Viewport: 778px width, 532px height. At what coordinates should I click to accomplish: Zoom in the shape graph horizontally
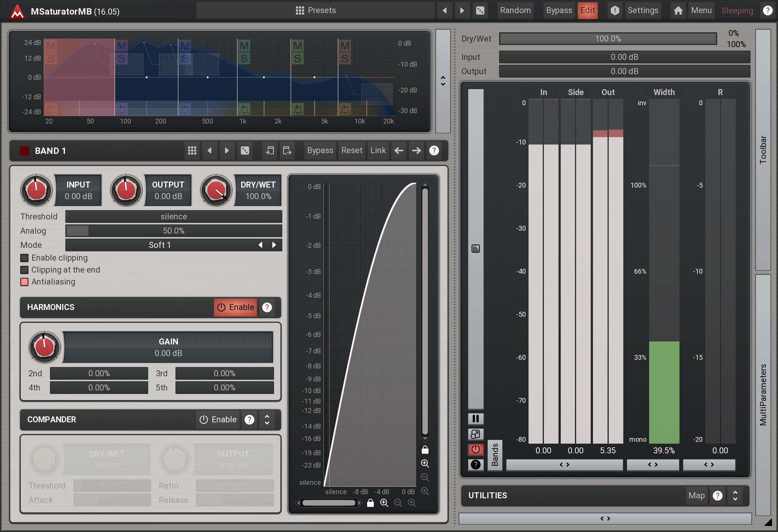[384, 503]
